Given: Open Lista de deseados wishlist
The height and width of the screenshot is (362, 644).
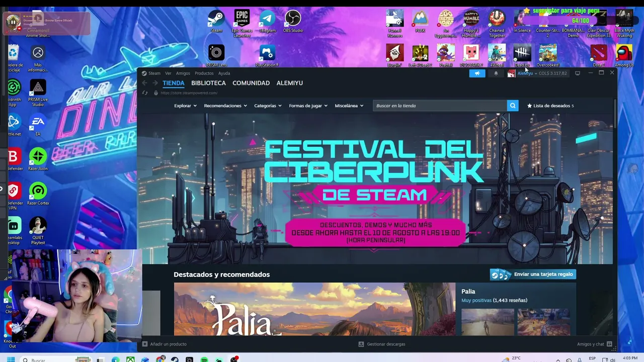Looking at the screenshot, I should [550, 106].
